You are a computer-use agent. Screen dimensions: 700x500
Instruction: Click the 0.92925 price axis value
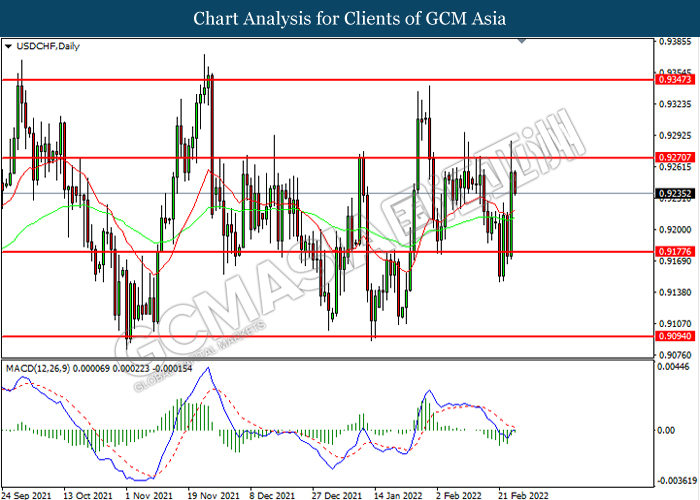pyautogui.click(x=675, y=135)
